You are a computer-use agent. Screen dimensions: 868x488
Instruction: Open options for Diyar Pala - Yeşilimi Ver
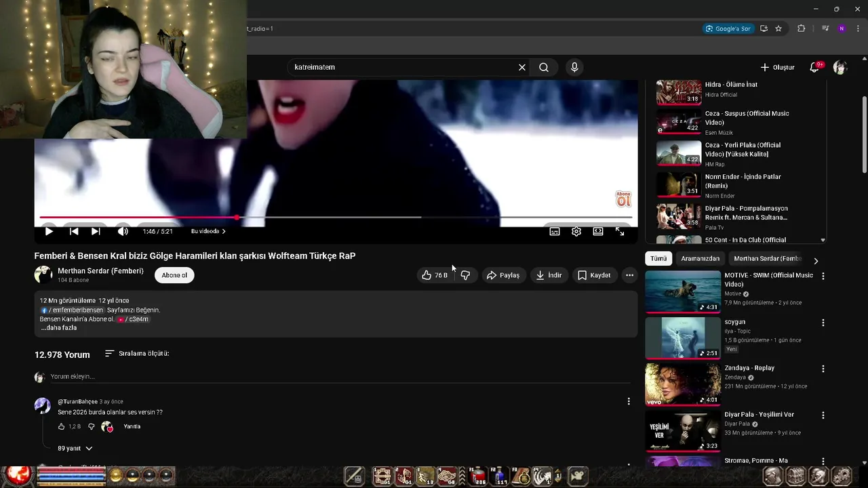pos(823,415)
